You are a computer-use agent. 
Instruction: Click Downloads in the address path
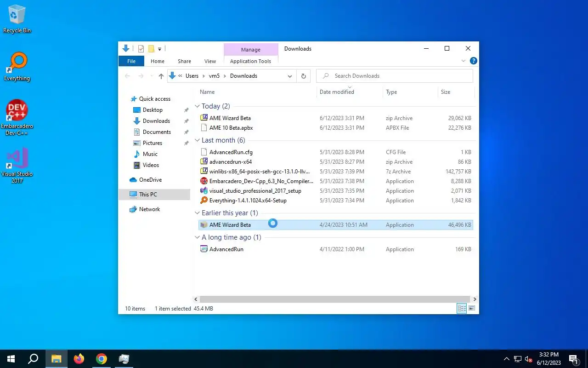point(243,76)
